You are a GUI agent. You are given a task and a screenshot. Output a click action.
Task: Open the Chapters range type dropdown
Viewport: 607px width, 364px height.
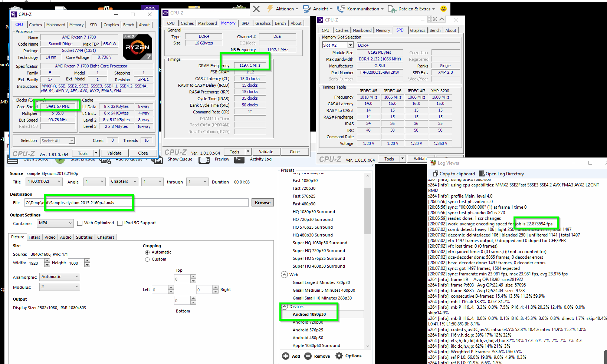(123, 182)
